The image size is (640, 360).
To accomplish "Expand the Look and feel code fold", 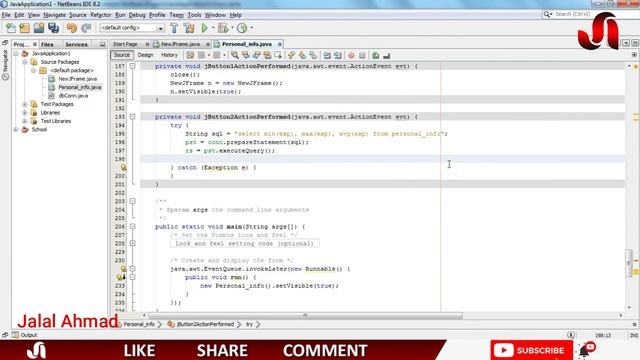I will tap(132, 243).
